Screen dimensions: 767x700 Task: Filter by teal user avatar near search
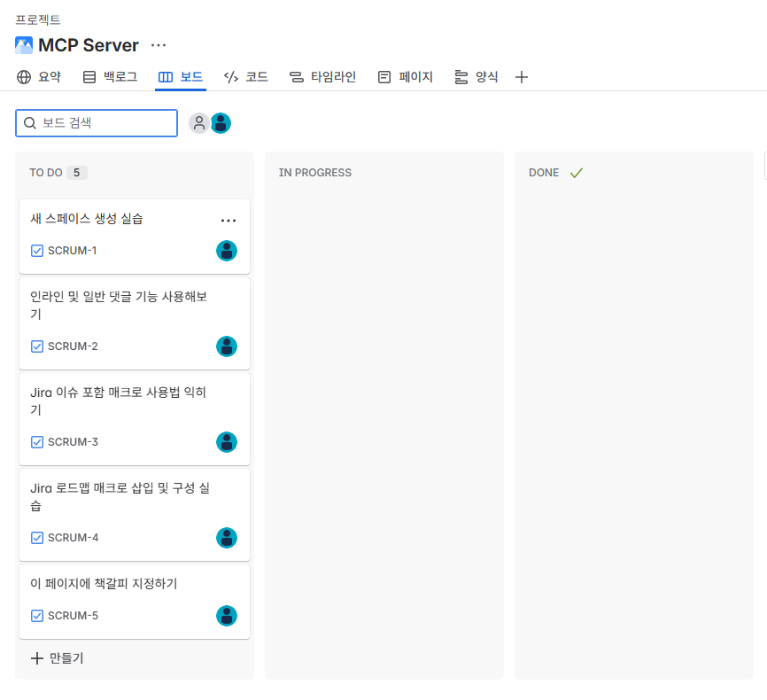(221, 123)
